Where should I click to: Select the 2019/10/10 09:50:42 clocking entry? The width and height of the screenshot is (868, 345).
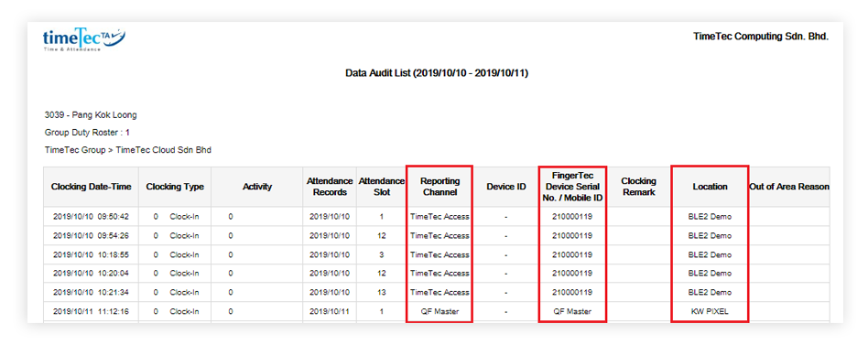tap(91, 217)
